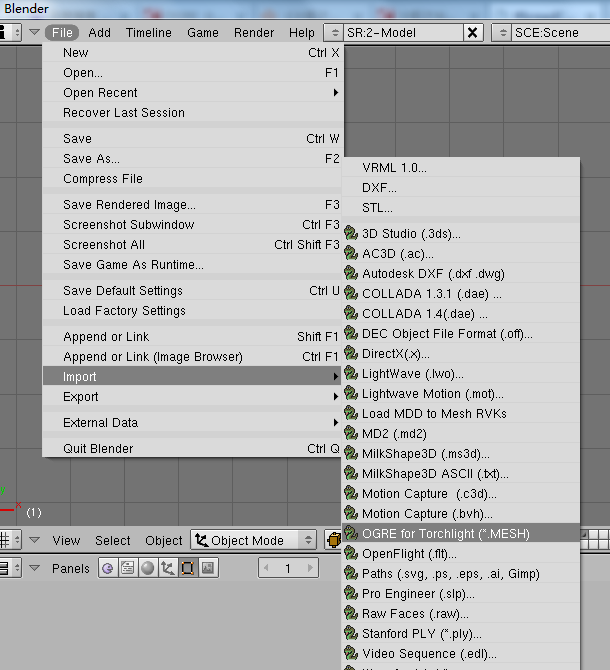
Task: Open the Render menu
Action: coord(254,32)
